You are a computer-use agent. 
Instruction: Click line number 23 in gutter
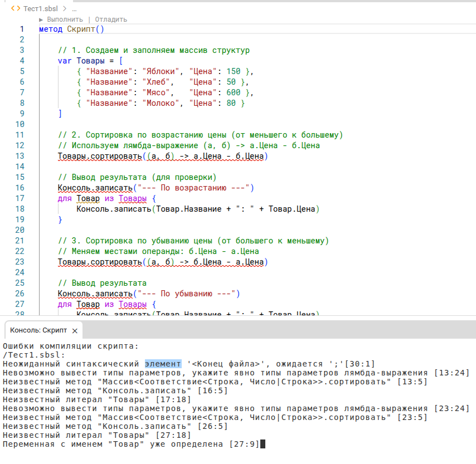pyautogui.click(x=20, y=262)
